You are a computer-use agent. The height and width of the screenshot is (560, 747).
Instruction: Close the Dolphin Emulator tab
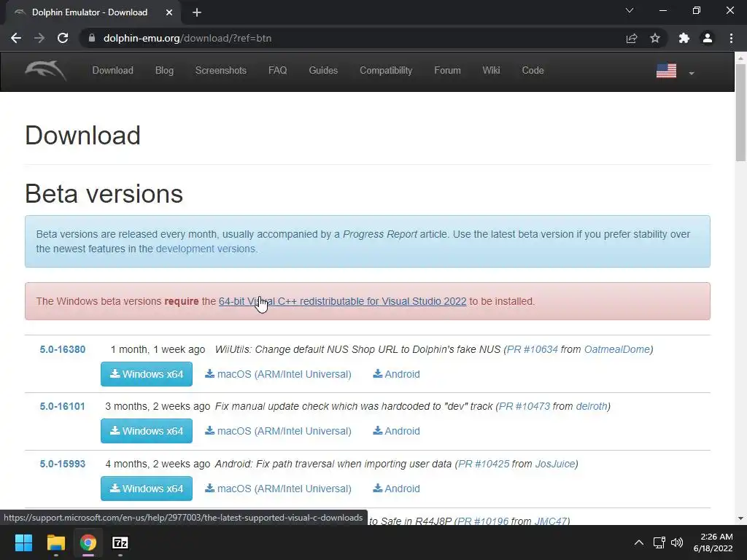click(169, 12)
